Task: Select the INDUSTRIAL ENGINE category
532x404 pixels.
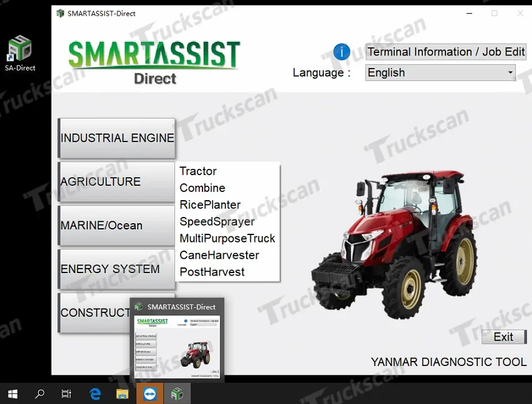Action: tap(116, 138)
